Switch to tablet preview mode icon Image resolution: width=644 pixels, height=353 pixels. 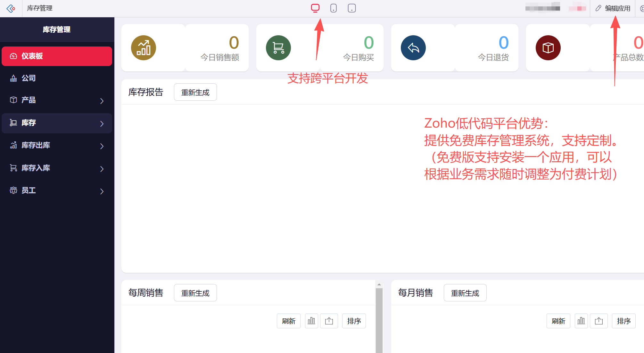pyautogui.click(x=351, y=8)
